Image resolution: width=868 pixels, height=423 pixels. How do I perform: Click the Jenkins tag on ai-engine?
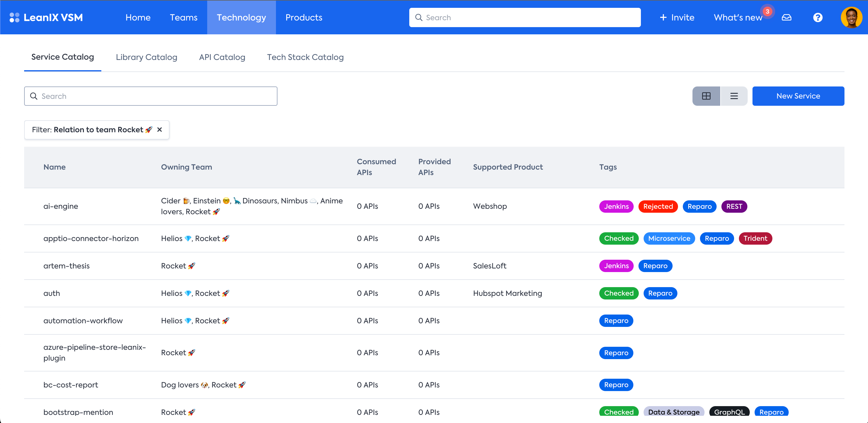[x=616, y=206]
